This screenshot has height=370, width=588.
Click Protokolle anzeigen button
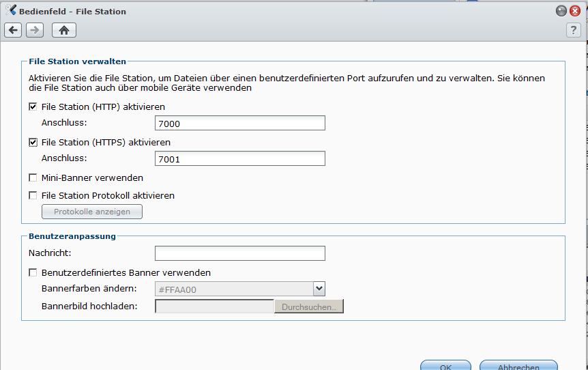(x=92, y=212)
